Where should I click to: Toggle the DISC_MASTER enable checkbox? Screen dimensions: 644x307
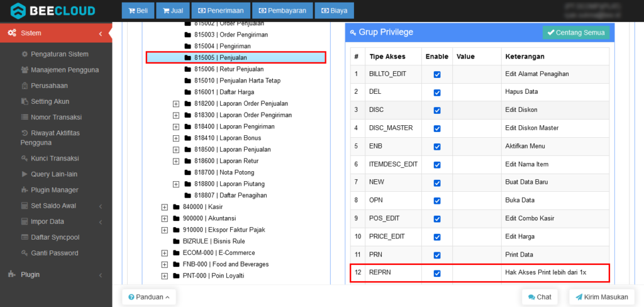click(437, 128)
